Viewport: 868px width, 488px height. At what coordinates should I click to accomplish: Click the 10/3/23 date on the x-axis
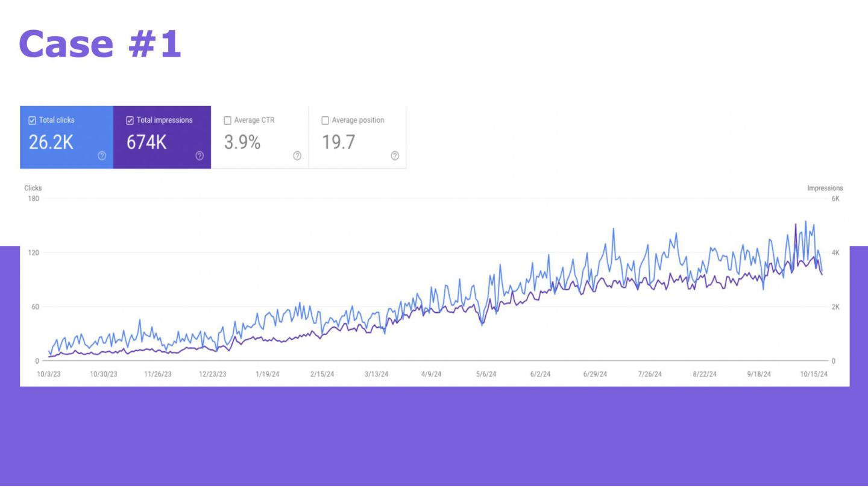pos(49,374)
